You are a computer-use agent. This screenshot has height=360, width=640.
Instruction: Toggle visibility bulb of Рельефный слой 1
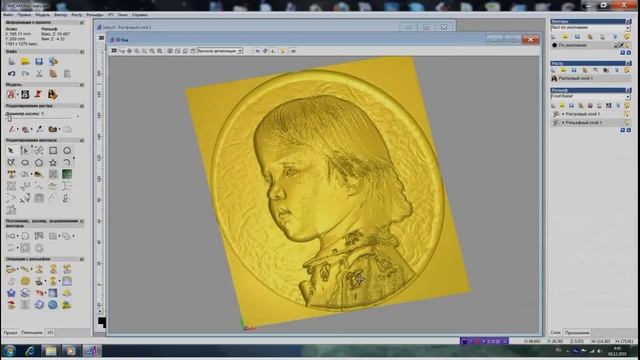coord(627,122)
